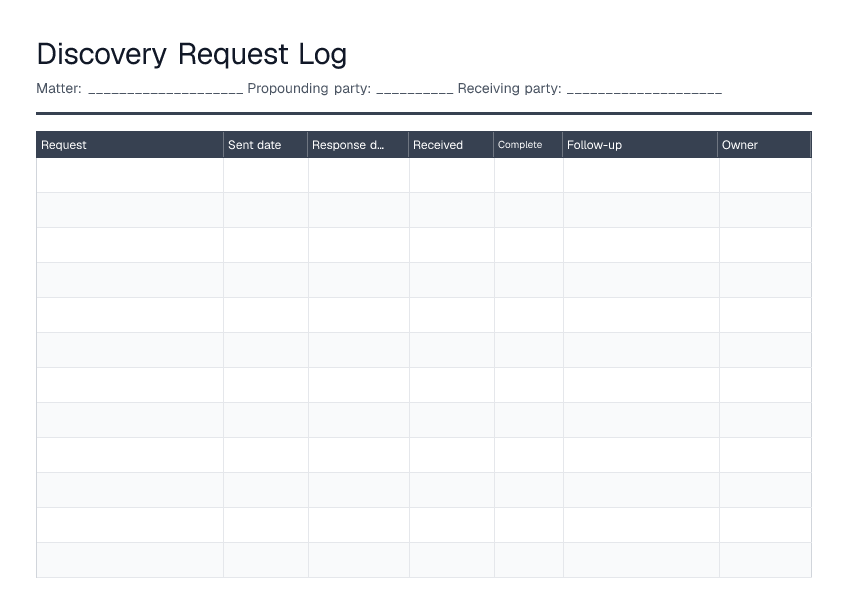Select the truncated Response d… column header
The height and width of the screenshot is (600, 848).
tap(358, 144)
